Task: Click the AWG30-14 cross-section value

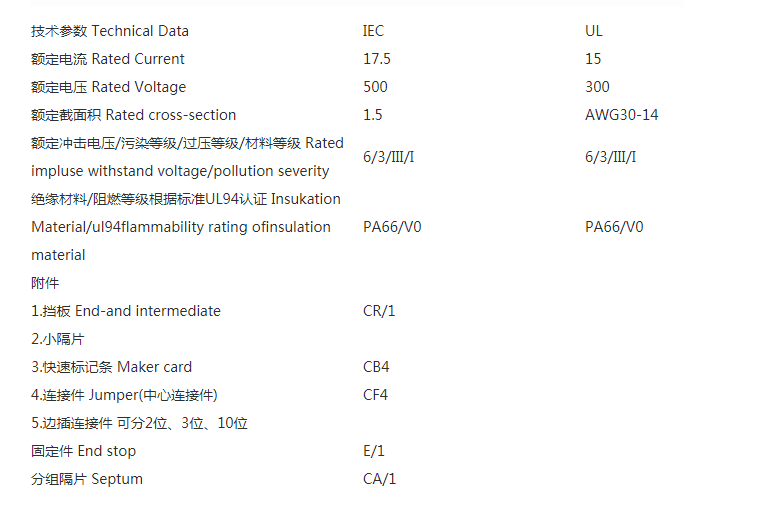Action: click(x=621, y=115)
